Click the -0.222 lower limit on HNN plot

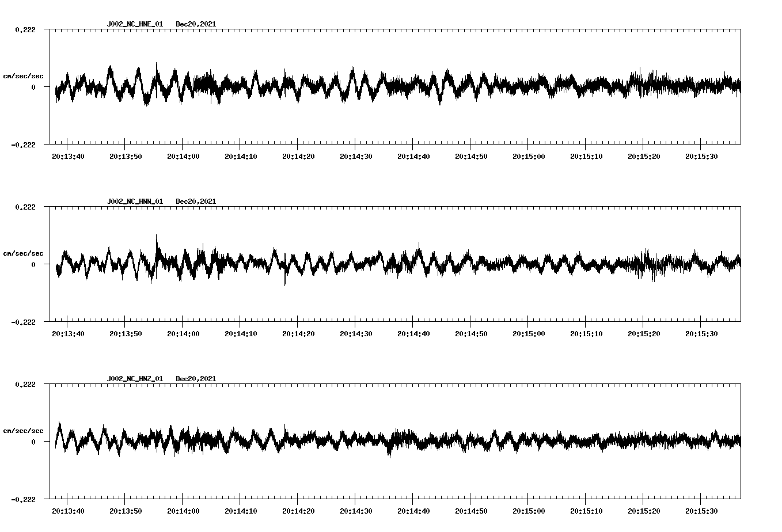(x=23, y=322)
